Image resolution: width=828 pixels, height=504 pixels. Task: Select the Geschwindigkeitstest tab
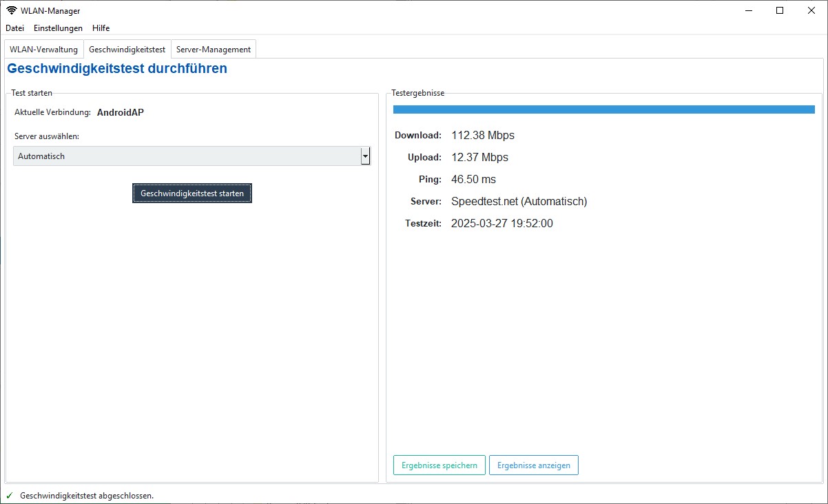(127, 50)
